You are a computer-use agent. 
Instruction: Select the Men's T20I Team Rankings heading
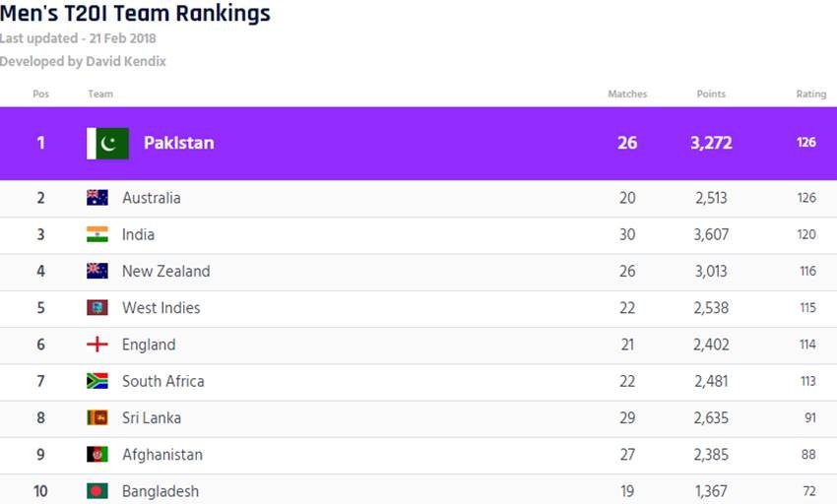[135, 13]
